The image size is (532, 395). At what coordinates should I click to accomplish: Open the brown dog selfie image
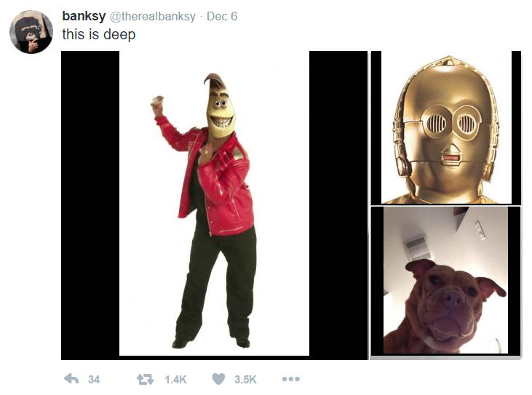click(446, 281)
